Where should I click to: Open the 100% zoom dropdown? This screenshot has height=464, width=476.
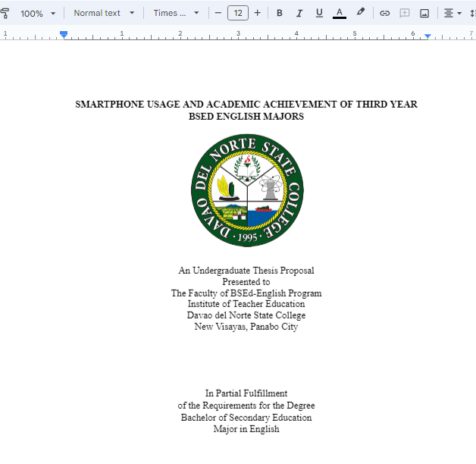coord(38,14)
